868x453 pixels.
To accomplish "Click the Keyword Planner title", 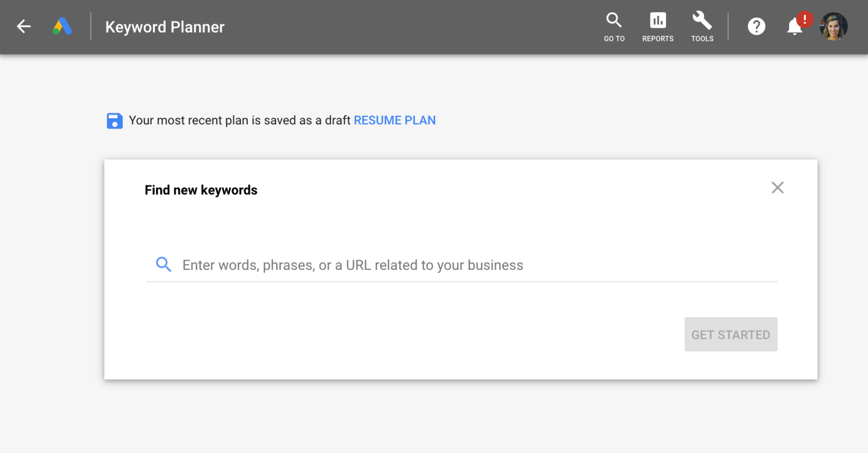I will (165, 27).
